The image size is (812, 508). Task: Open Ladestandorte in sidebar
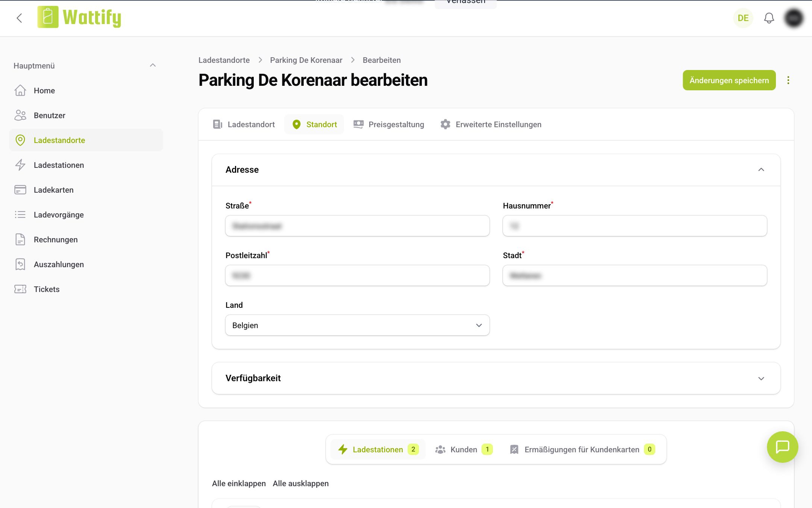[x=86, y=140]
